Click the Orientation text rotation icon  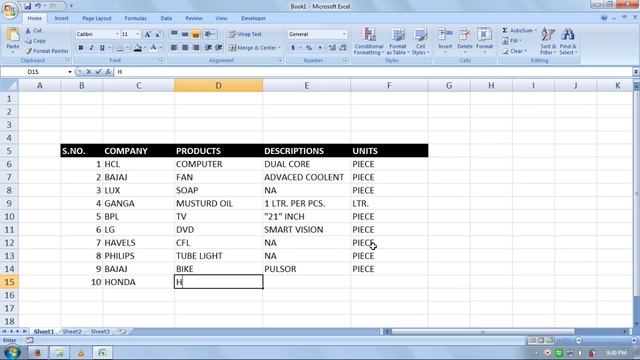click(x=209, y=34)
